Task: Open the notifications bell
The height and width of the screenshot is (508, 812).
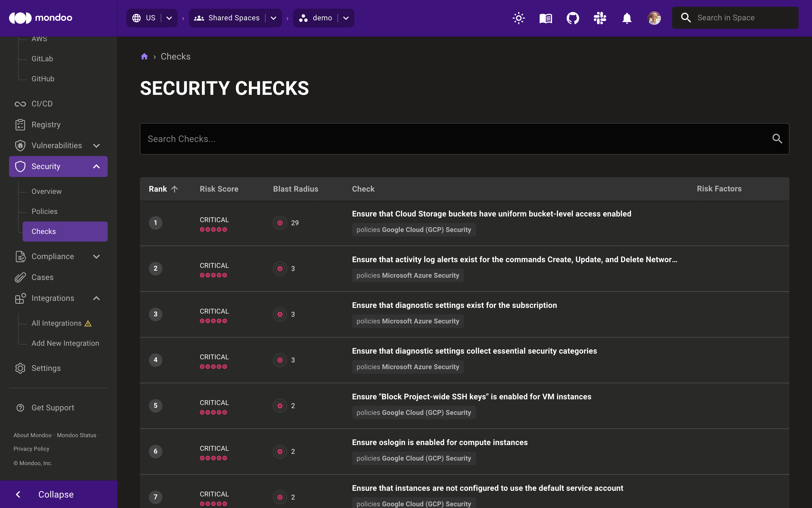Action: pyautogui.click(x=627, y=18)
